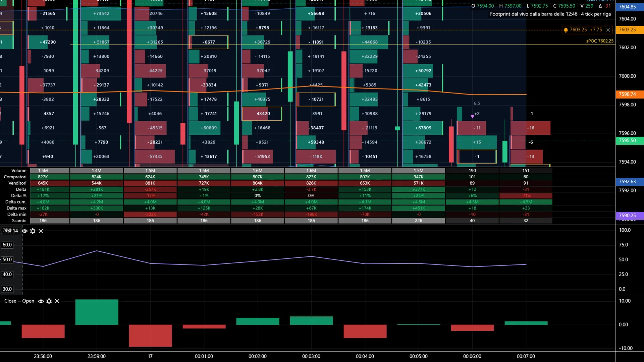
Task: Click the Compratori row label
Action: pos(15,177)
